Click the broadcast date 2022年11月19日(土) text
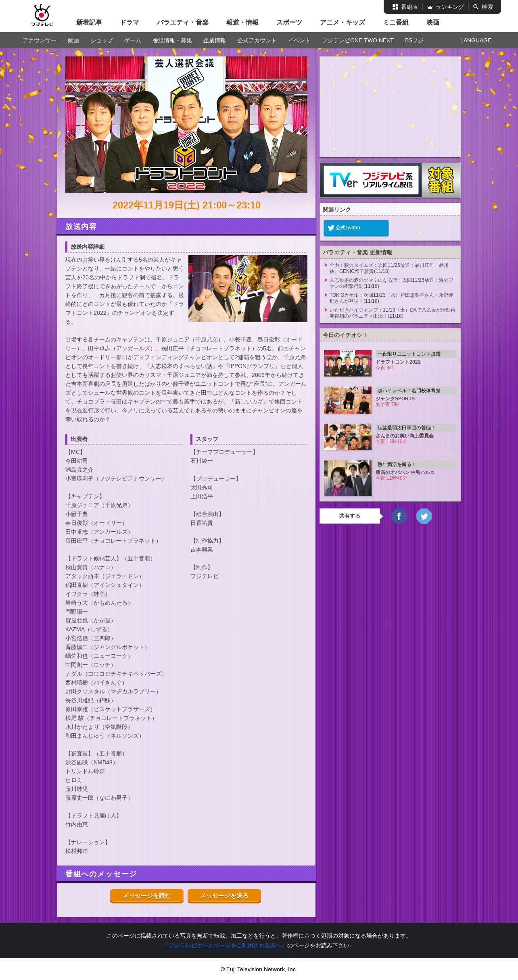The image size is (518, 980). (156, 205)
